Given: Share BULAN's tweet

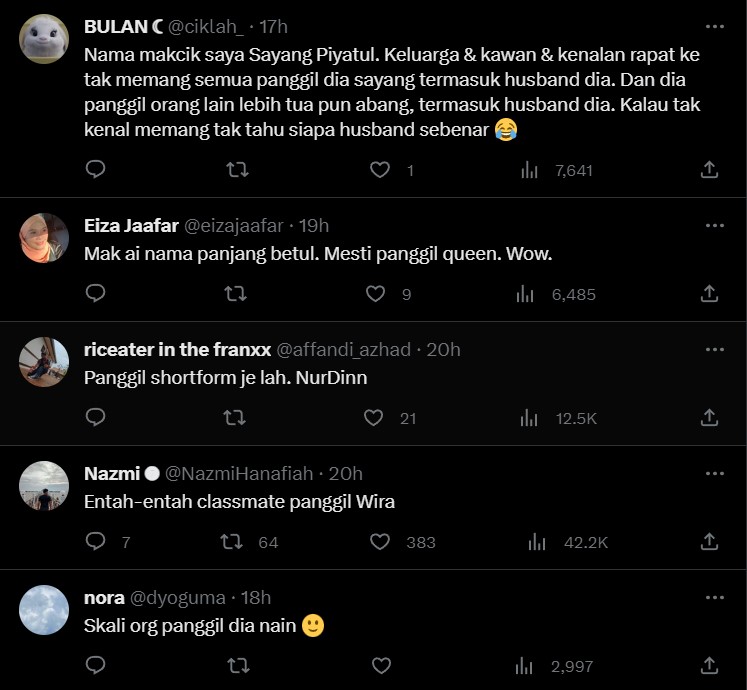Looking at the screenshot, I should click(x=709, y=170).
